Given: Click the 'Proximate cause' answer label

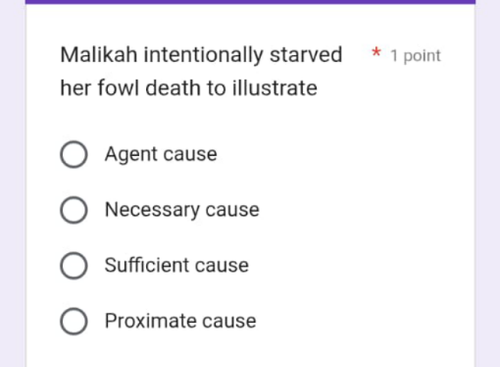Looking at the screenshot, I should point(180,321).
